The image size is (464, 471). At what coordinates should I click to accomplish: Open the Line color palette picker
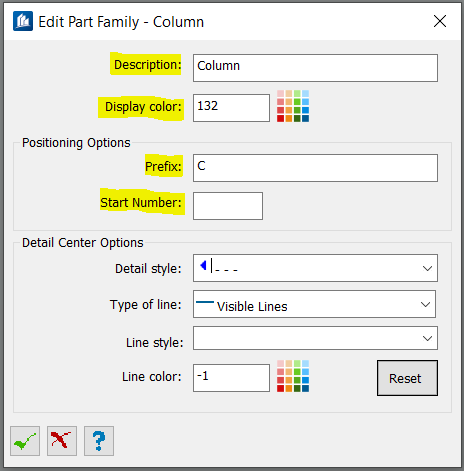click(293, 376)
